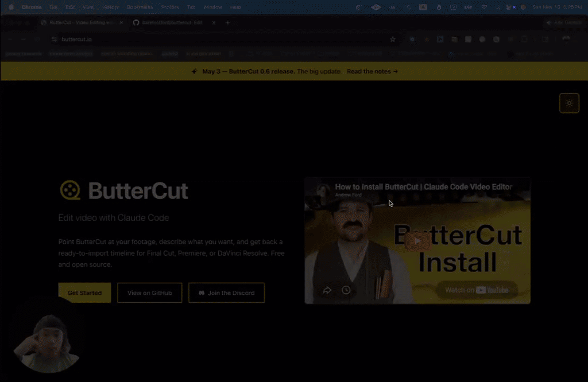
Task: Open the Apple menu
Action: coord(11,7)
